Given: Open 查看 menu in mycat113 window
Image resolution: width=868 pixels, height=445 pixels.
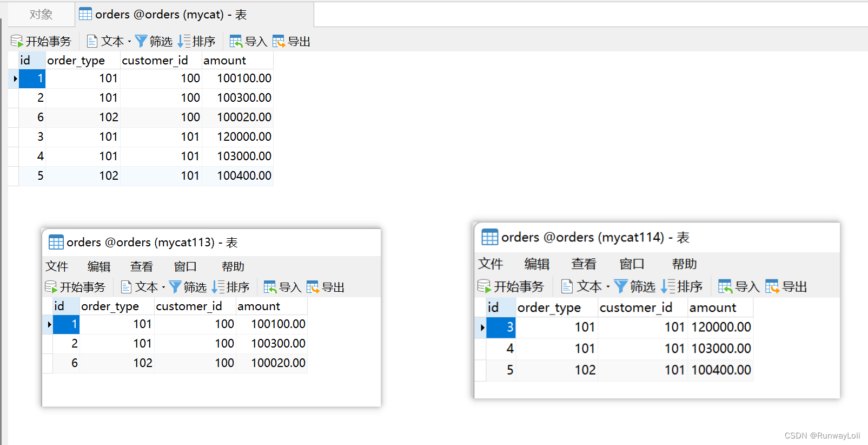Looking at the screenshot, I should tap(142, 266).
